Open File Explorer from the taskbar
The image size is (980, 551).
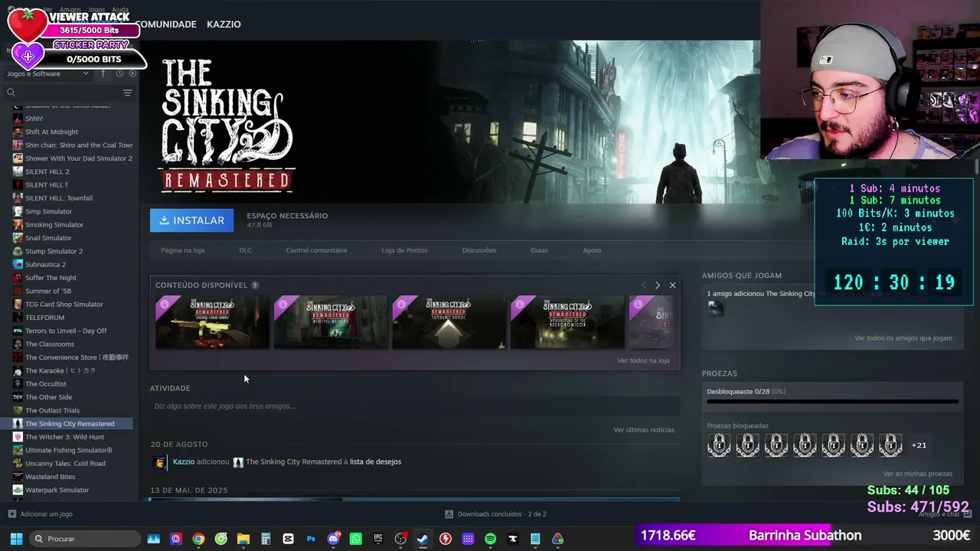243,539
